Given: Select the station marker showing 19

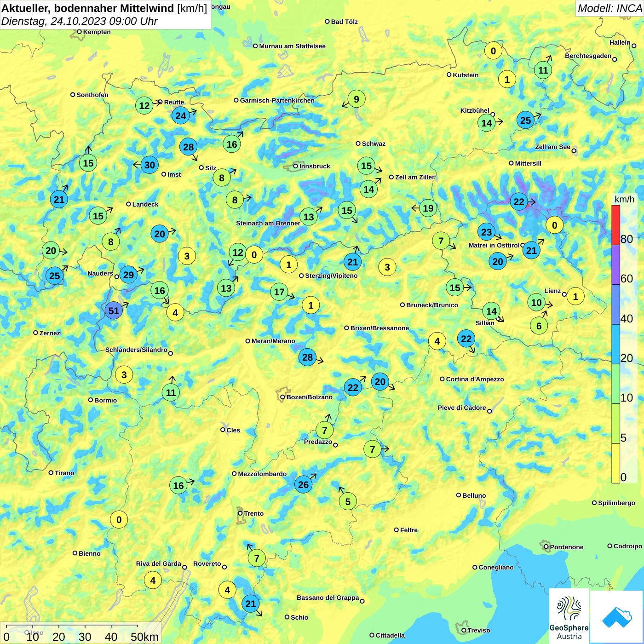Looking at the screenshot, I should click(x=428, y=208).
